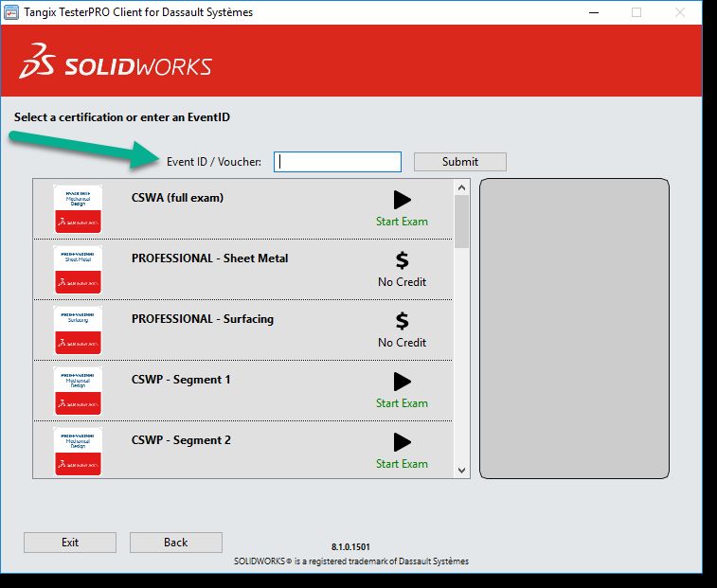Click dollar icon for Sheet Metal exam
The image size is (717, 588).
coord(402,260)
